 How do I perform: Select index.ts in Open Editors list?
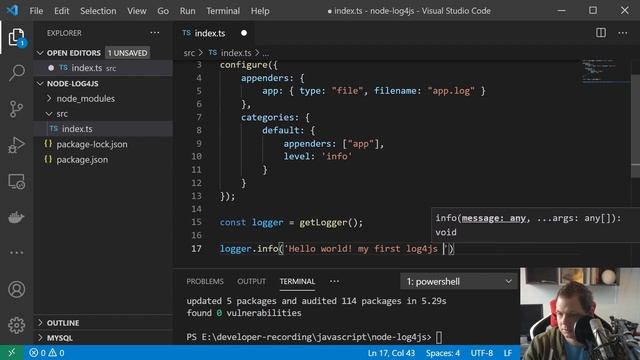pyautogui.click(x=104, y=68)
